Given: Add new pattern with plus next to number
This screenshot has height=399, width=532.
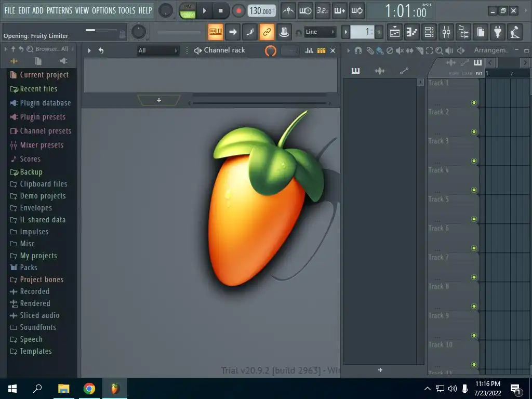Looking at the screenshot, I should point(379,32).
